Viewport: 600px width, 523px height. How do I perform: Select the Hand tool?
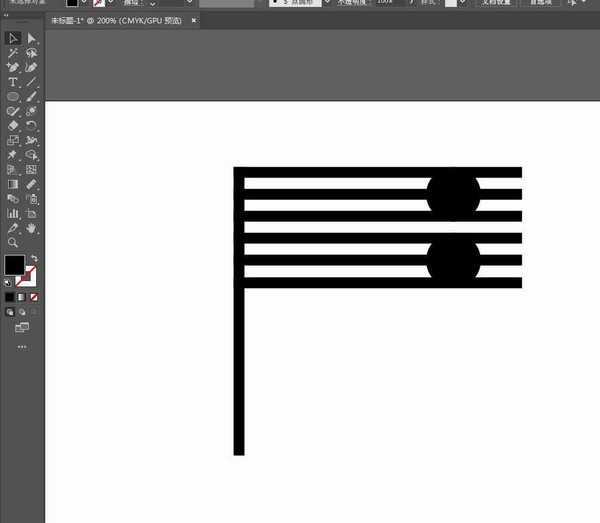tap(32, 228)
